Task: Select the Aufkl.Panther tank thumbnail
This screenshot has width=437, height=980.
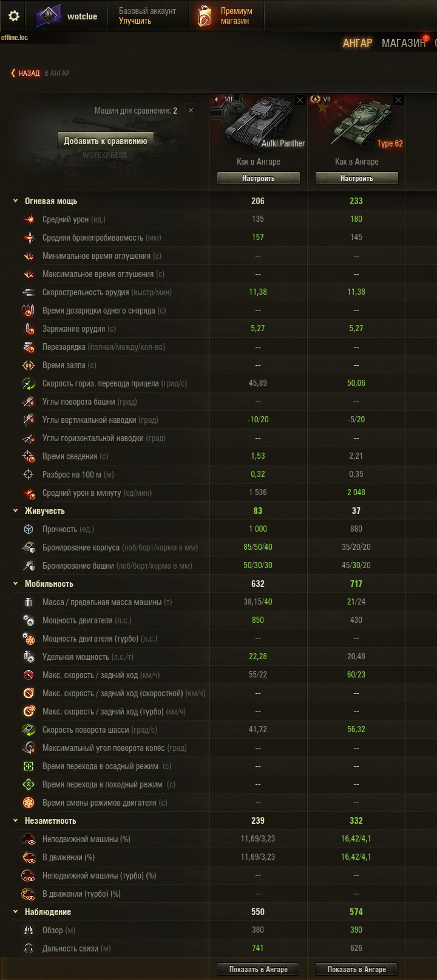Action: 259,122
